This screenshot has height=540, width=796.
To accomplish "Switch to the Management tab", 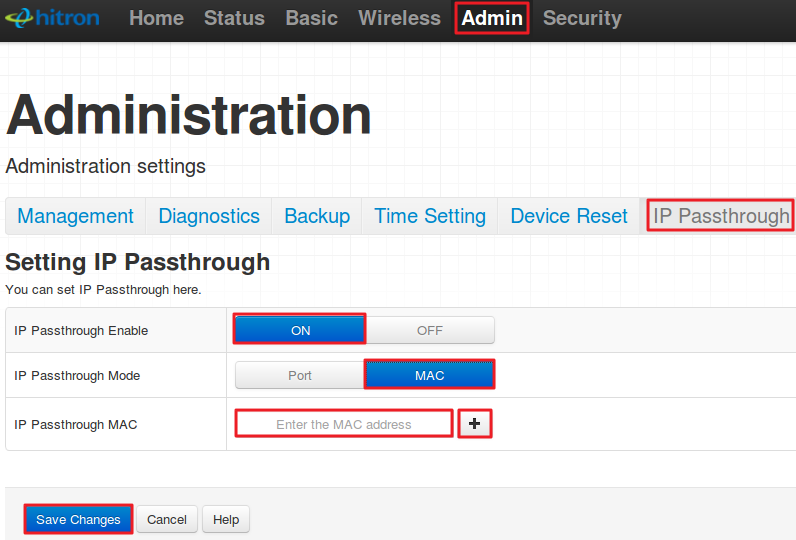I will pos(75,216).
